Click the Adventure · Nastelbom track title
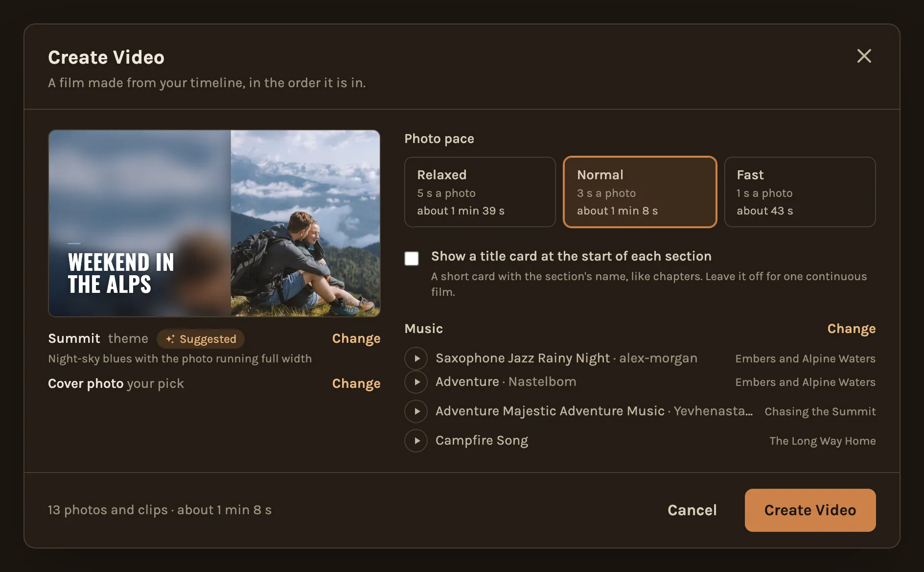 pyautogui.click(x=506, y=382)
